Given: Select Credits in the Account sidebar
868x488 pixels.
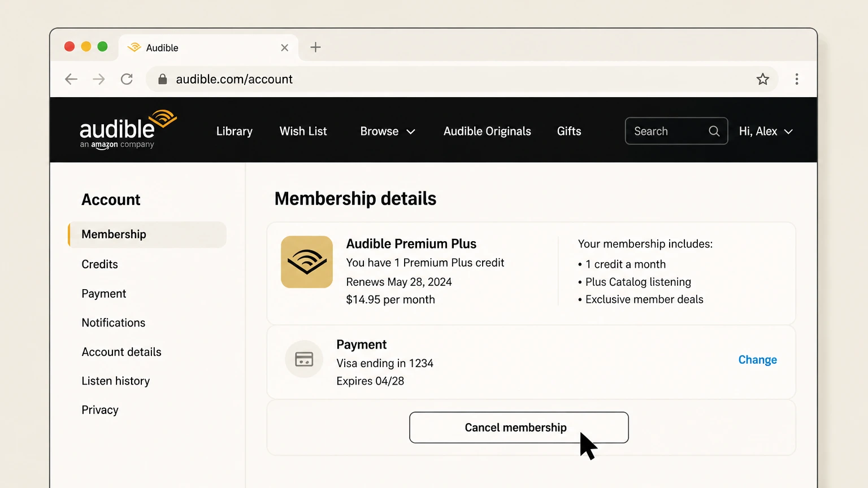Looking at the screenshot, I should tap(100, 264).
